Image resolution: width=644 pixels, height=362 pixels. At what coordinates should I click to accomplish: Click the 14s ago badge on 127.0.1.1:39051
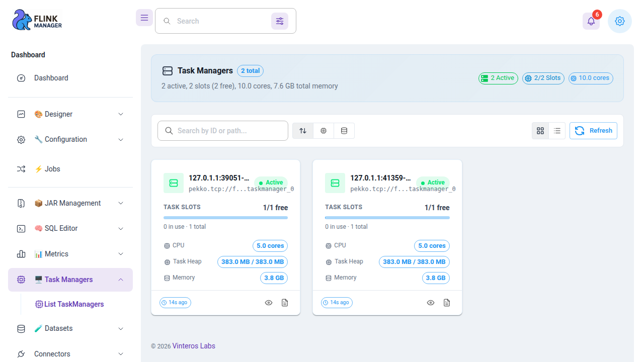point(175,303)
